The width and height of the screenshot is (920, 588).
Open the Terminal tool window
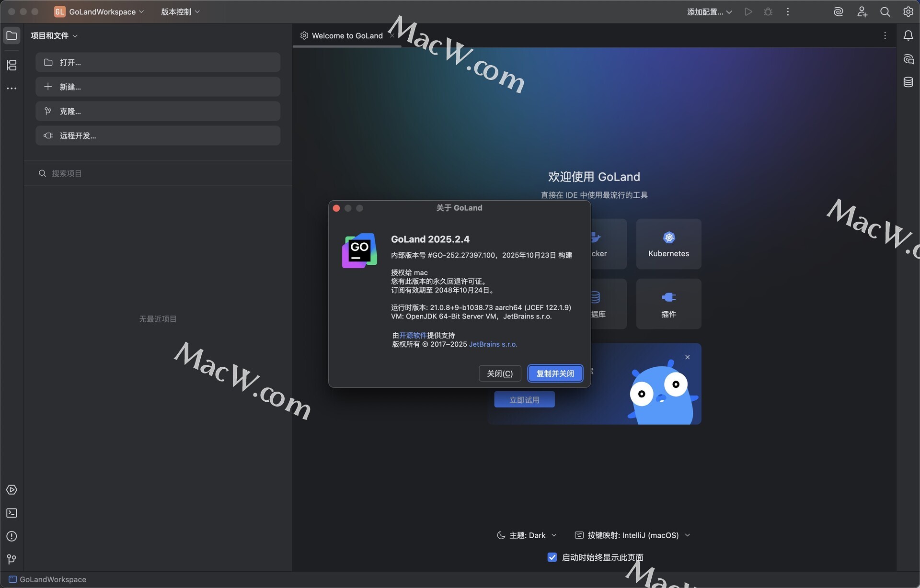click(x=11, y=513)
